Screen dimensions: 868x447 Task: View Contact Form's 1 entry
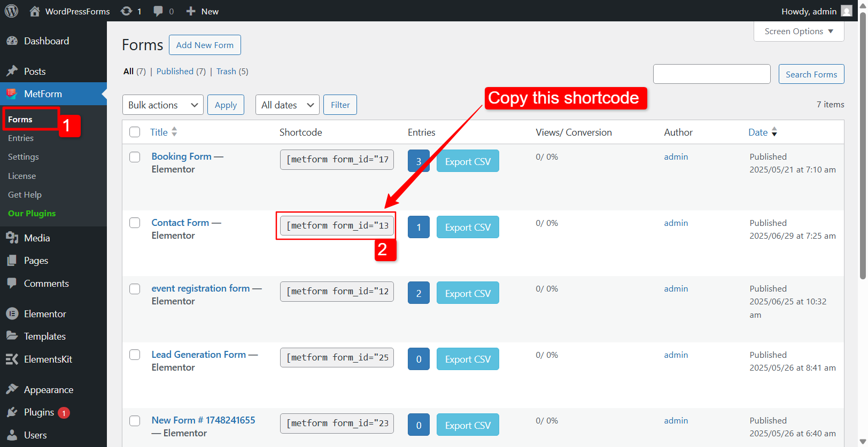click(x=418, y=227)
